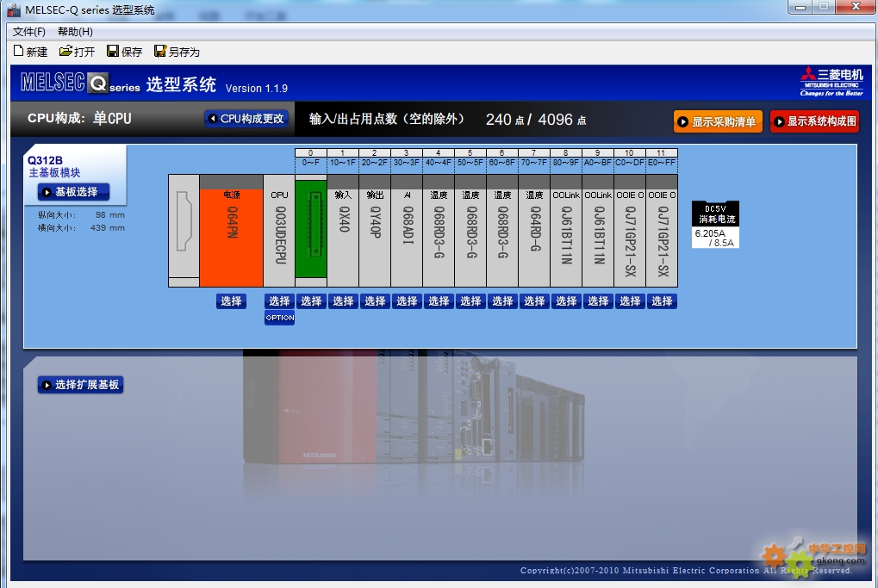
Task: Click 选择 under slot 5 Q68RD3-G
Action: (471, 301)
